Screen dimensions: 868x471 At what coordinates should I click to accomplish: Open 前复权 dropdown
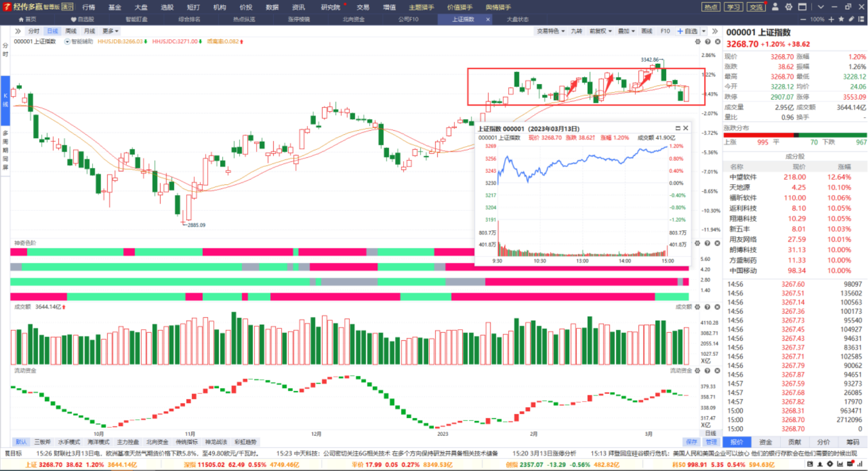[x=600, y=31]
